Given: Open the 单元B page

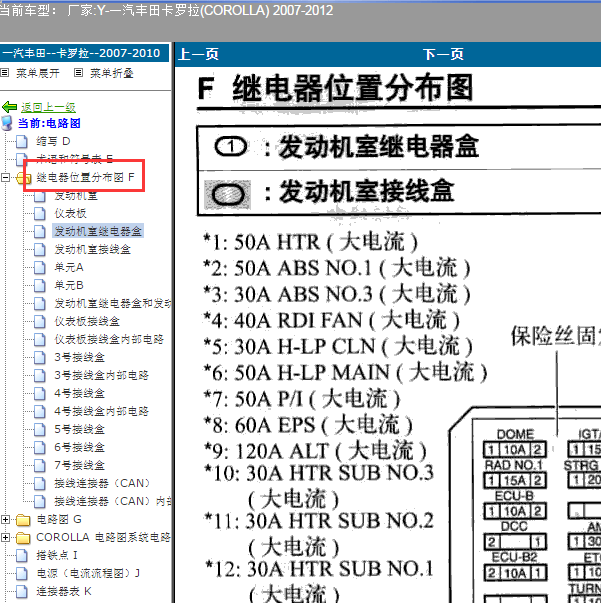Looking at the screenshot, I should (x=69, y=285).
